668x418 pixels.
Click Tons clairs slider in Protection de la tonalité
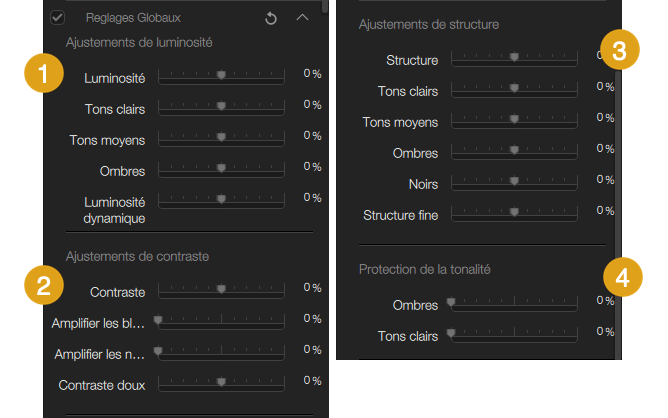[x=514, y=334]
